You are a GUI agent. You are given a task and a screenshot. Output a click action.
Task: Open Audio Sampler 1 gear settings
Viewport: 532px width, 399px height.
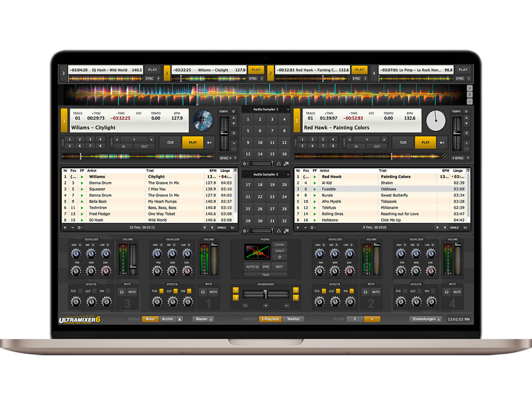[245, 164]
